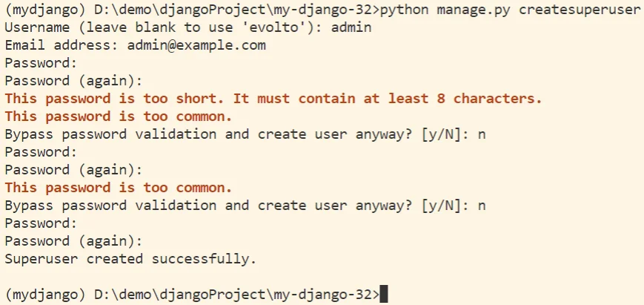Click the 'password is too short' error

pos(273,99)
